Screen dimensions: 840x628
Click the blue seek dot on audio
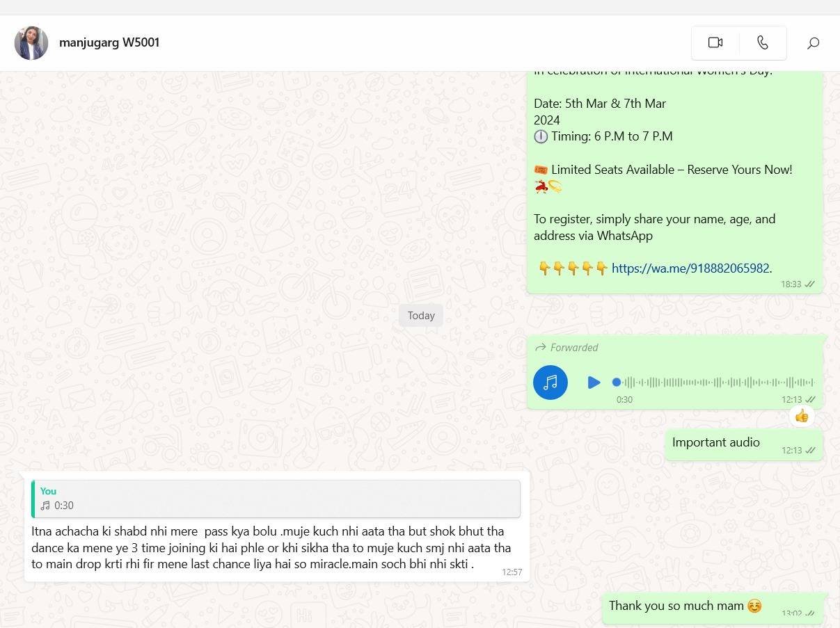[616, 382]
